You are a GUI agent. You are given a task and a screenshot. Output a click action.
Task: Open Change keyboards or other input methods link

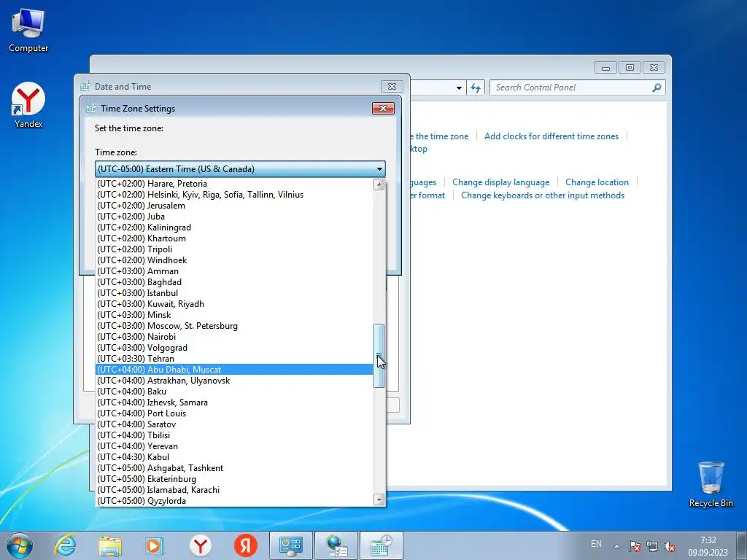(x=543, y=195)
